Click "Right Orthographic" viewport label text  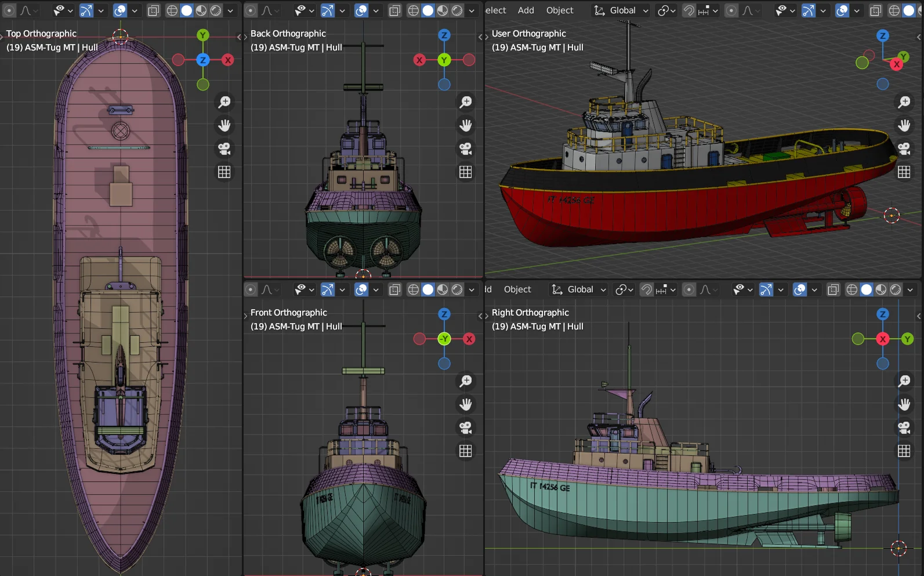[x=530, y=313]
